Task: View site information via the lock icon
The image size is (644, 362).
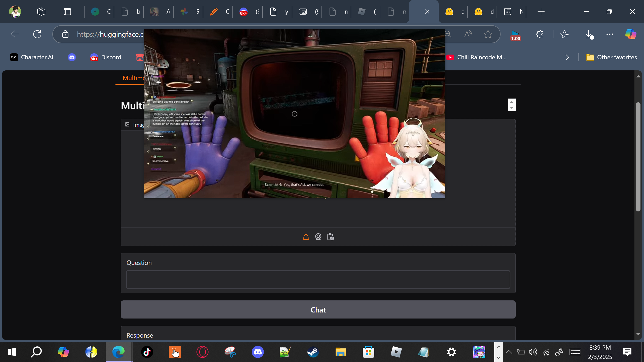Action: click(x=65, y=34)
